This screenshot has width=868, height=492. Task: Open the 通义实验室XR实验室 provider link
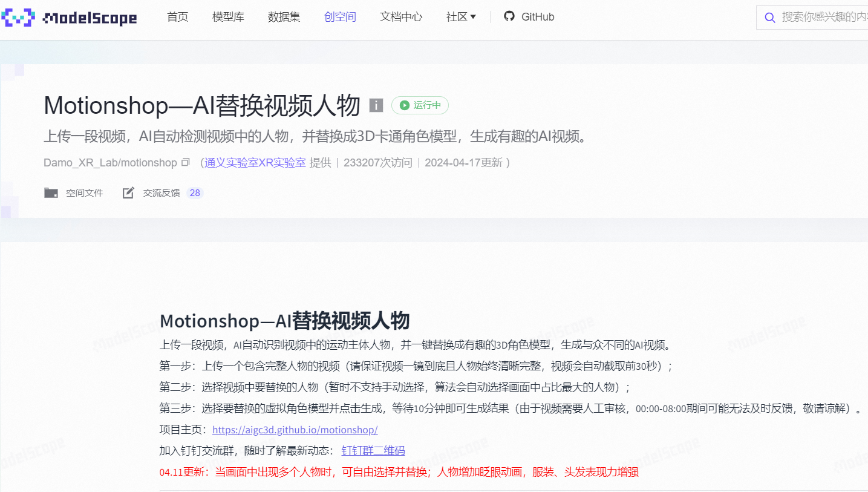[x=255, y=162]
